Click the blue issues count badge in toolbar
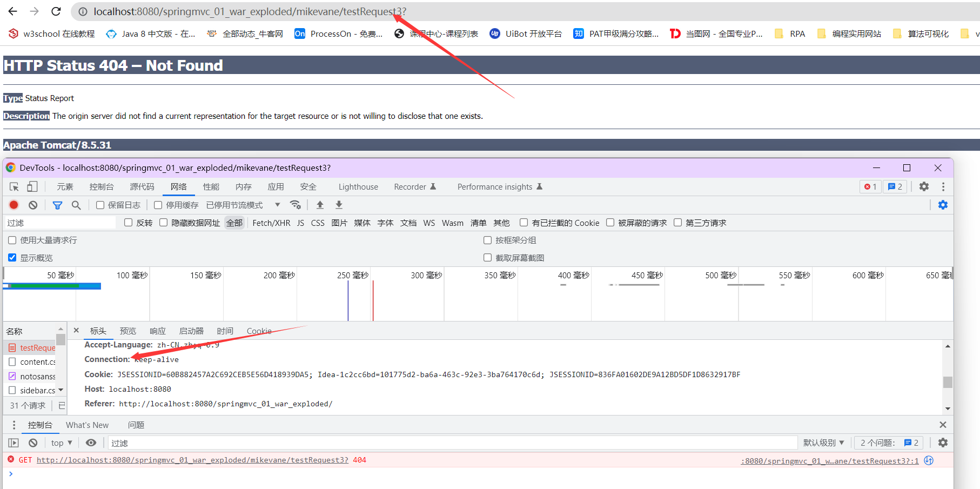Viewport: 980px width, 489px height. (895, 186)
